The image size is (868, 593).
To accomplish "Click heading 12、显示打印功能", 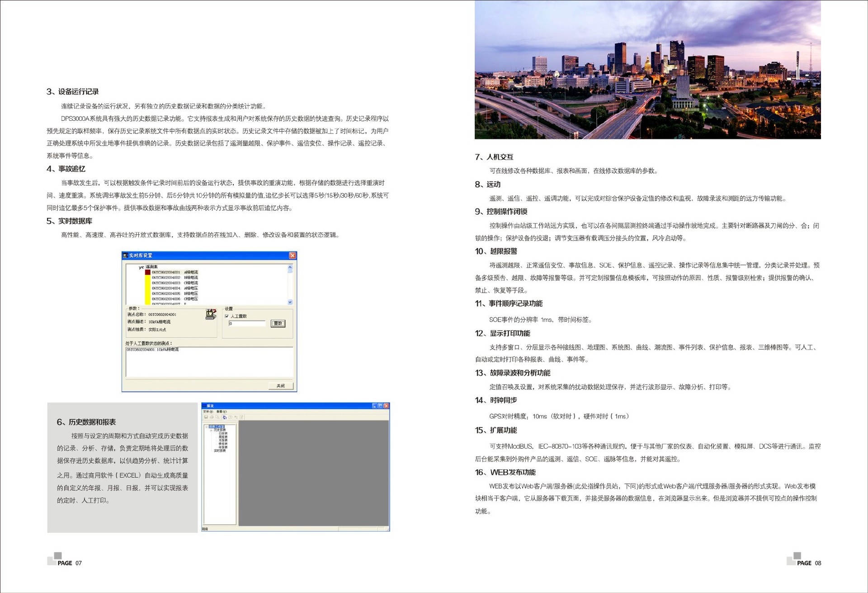I will [x=502, y=333].
